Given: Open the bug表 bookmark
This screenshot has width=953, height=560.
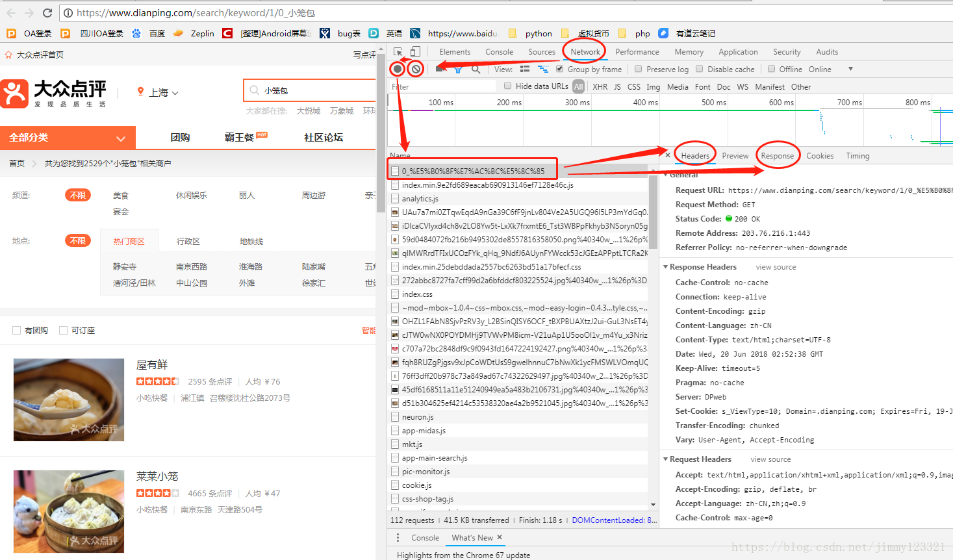Looking at the screenshot, I should [x=340, y=33].
